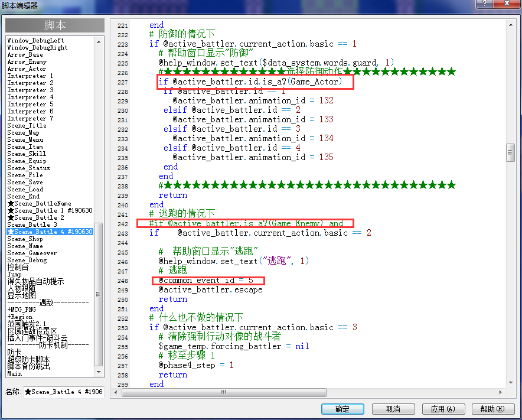Open help via the 帮助(H) button
This screenshot has width=522, height=420.
pos(492,409)
